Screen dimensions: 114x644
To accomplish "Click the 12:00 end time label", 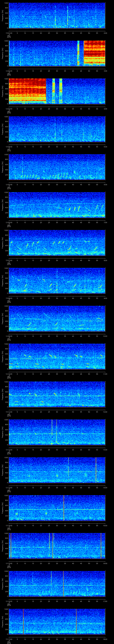I will 105,412.
